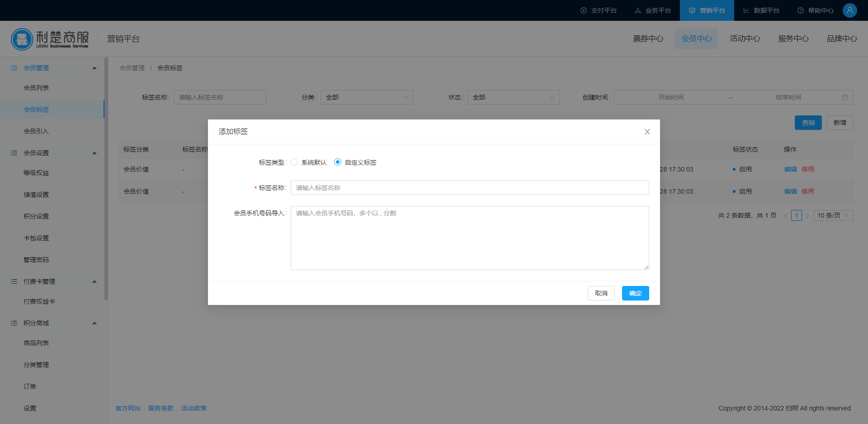The image size is (868, 424).
Task: Click 停用 in first table row
Action: click(808, 169)
